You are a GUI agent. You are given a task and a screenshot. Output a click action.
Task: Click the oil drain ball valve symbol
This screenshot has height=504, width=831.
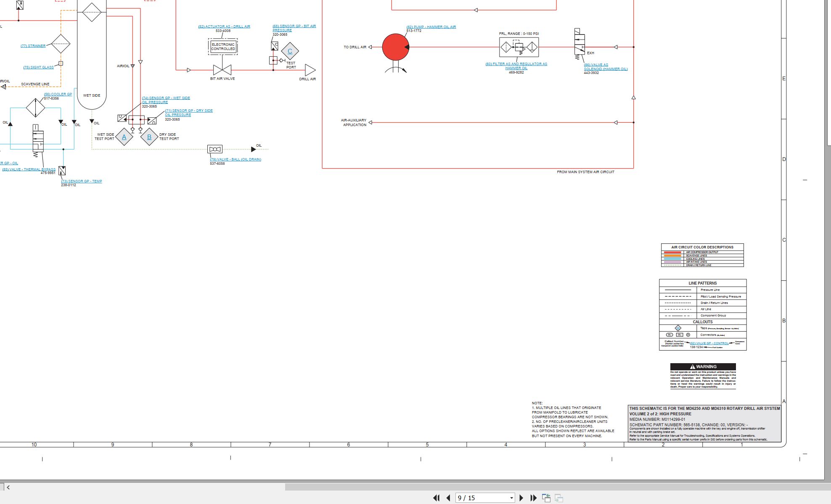215,149
